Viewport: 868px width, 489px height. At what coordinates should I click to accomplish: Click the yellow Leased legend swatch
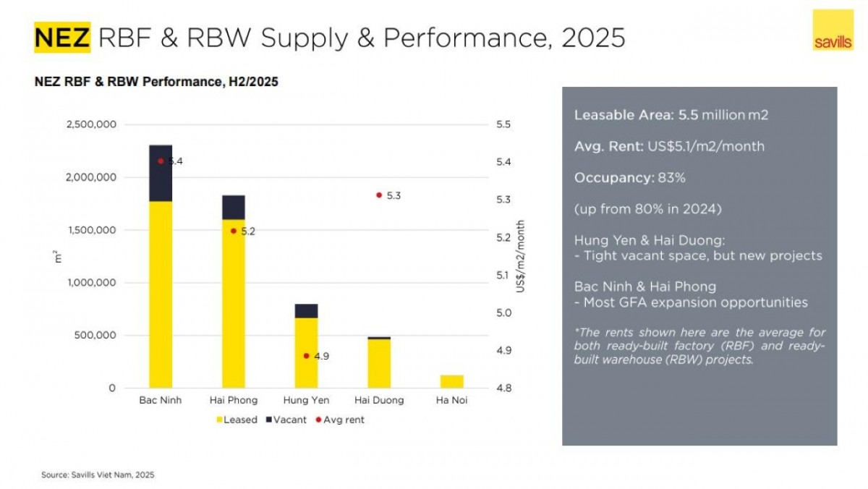tap(218, 420)
